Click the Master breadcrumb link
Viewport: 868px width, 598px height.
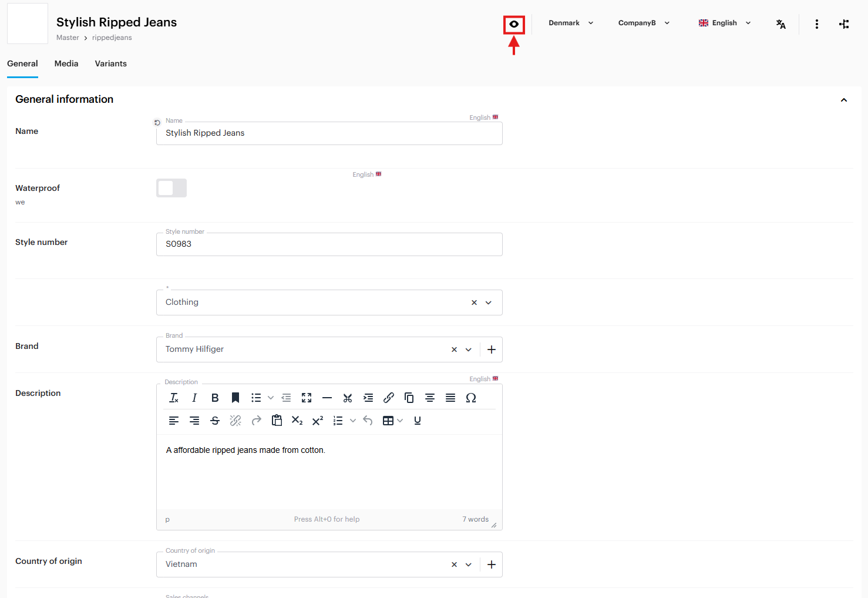click(x=68, y=38)
